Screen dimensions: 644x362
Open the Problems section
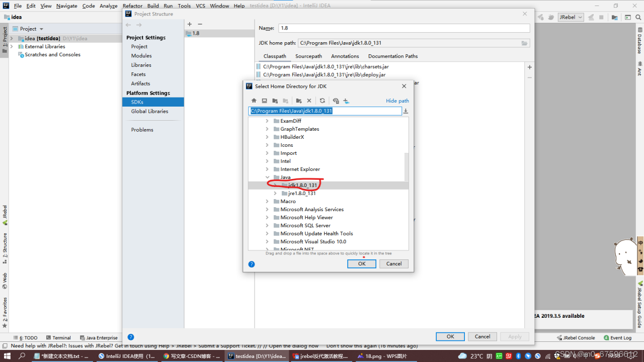(x=142, y=130)
